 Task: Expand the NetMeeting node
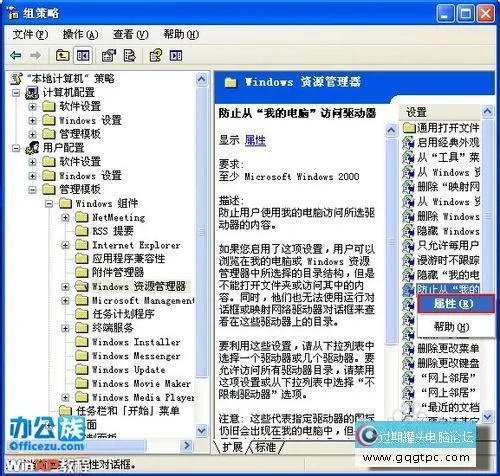(65, 217)
